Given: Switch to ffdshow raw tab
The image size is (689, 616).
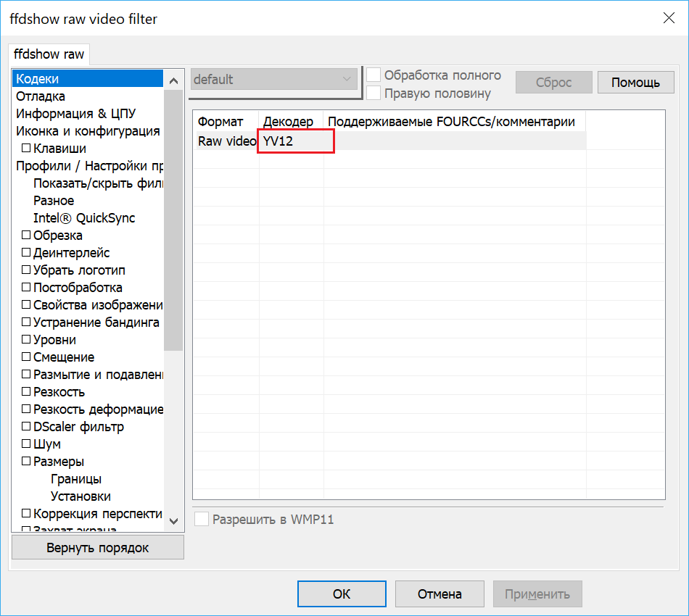Looking at the screenshot, I should click(49, 54).
